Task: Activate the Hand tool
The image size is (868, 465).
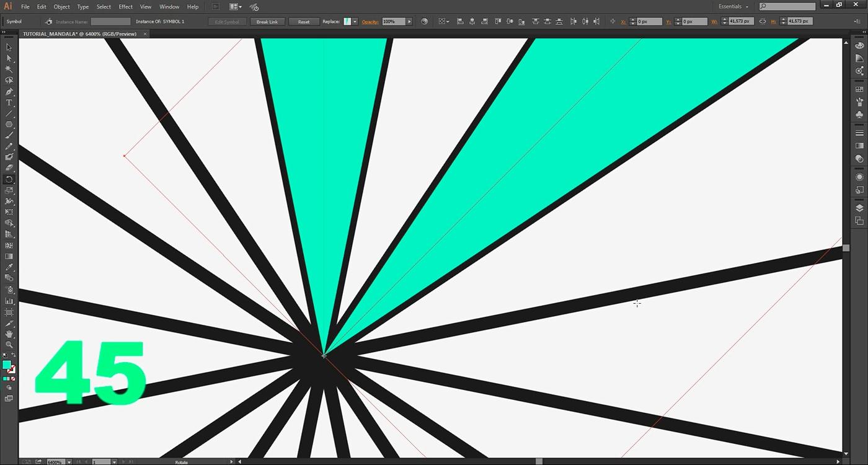Action: [x=9, y=334]
